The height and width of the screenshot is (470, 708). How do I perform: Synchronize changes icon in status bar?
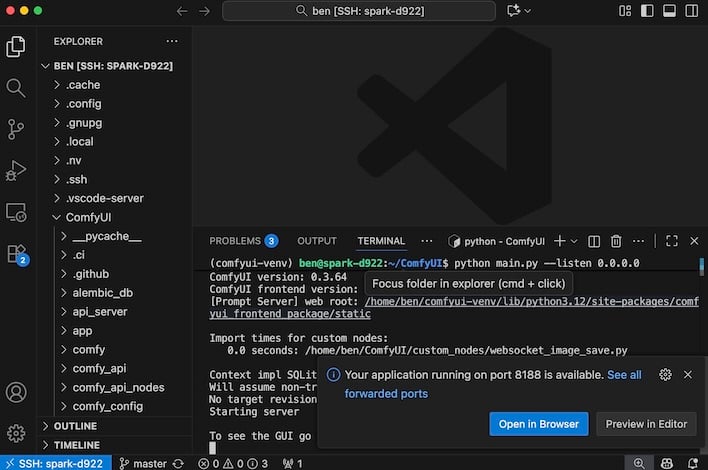click(x=178, y=464)
